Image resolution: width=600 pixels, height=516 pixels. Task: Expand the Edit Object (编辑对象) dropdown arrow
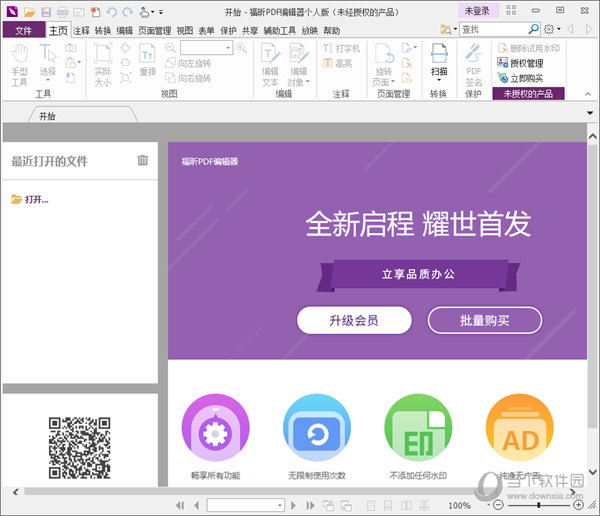pos(308,82)
